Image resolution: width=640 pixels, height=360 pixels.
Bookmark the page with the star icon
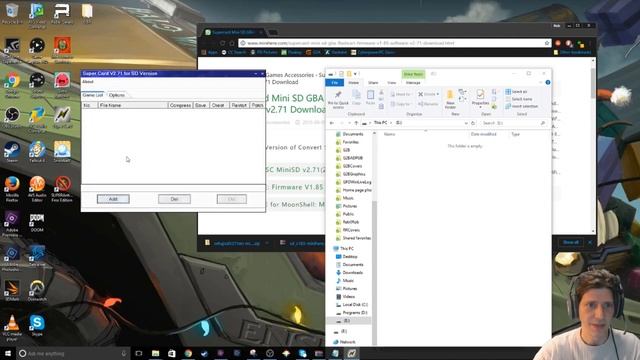point(547,43)
